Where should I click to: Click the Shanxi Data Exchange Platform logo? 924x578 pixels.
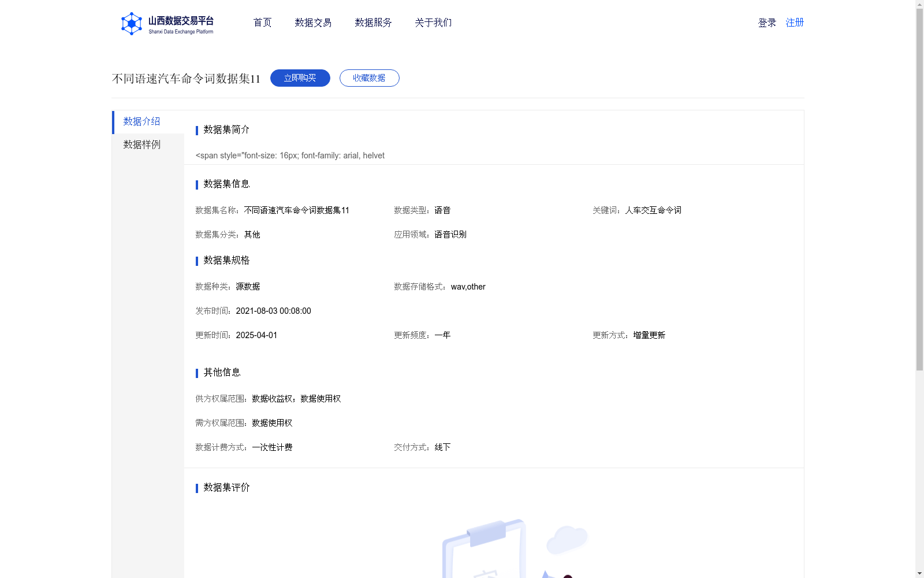167,24
